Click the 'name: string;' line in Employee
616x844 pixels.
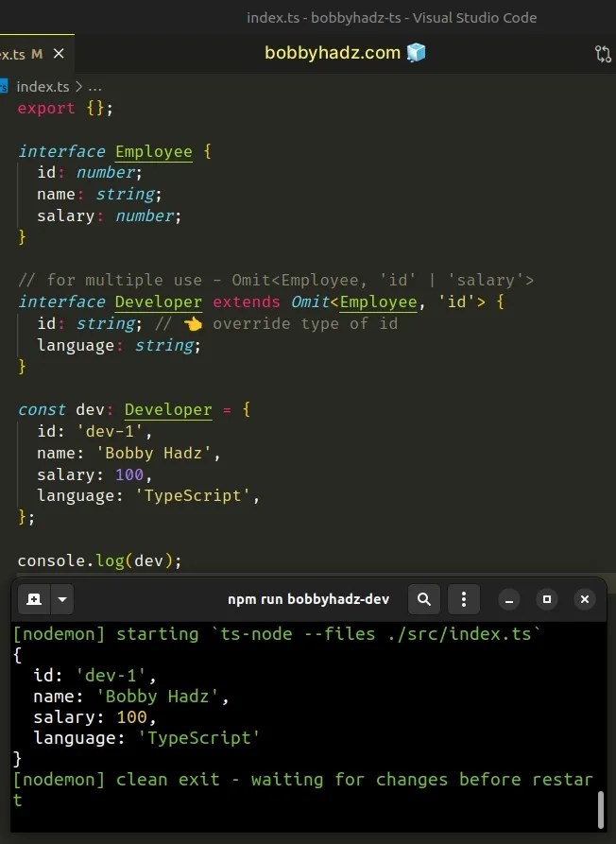point(99,195)
